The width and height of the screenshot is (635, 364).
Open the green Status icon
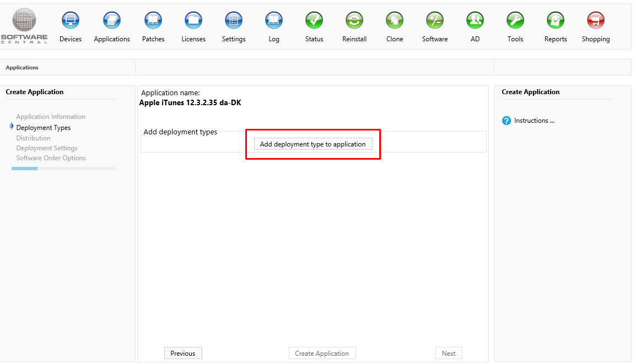[314, 21]
